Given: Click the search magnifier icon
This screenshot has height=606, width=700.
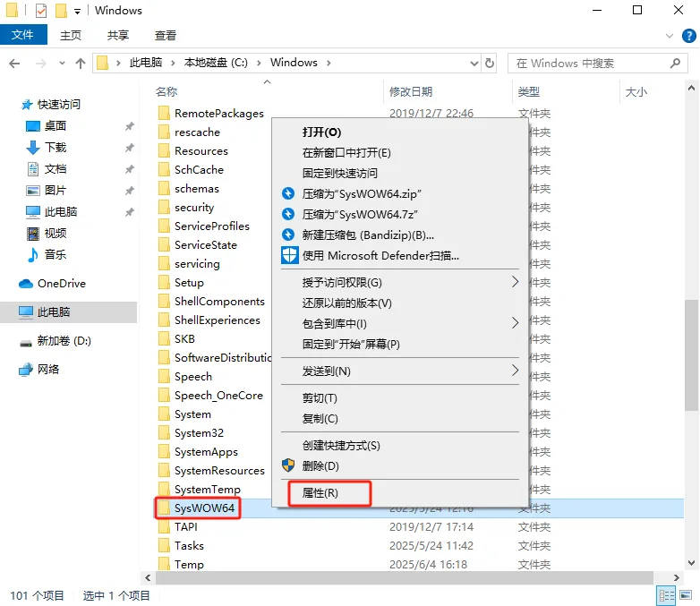Looking at the screenshot, I should (675, 64).
